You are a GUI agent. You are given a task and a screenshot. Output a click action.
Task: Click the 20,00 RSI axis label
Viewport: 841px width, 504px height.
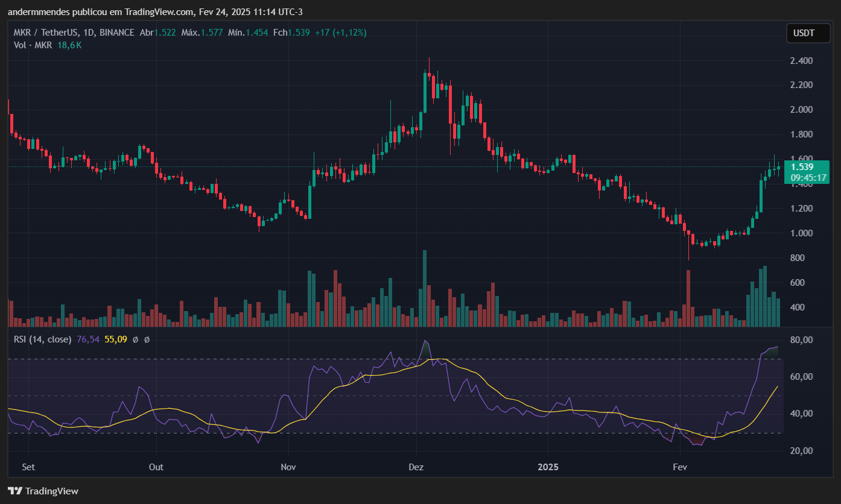pyautogui.click(x=802, y=451)
